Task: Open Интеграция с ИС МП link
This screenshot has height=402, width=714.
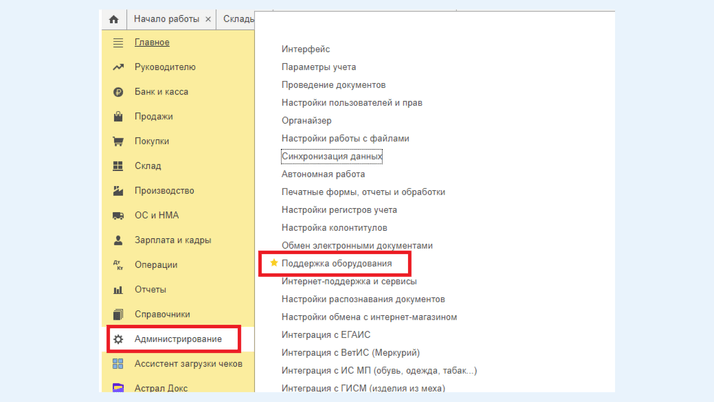Action: pos(379,371)
